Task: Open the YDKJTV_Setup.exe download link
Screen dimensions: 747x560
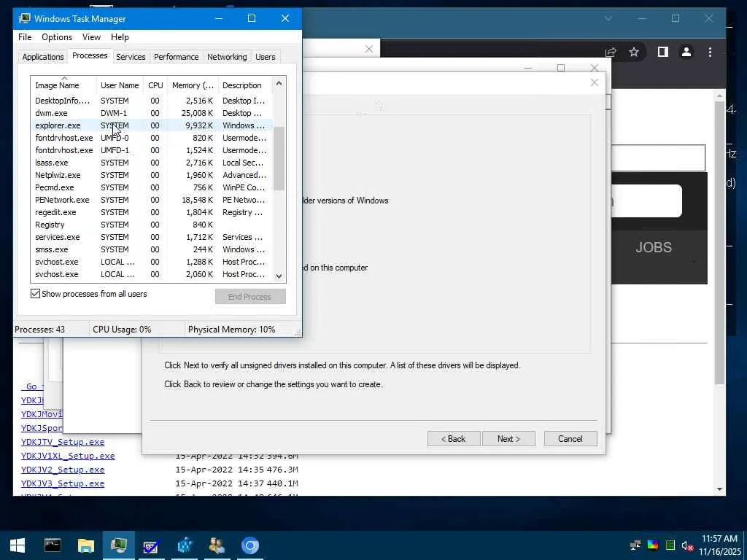Action: pyautogui.click(x=63, y=443)
